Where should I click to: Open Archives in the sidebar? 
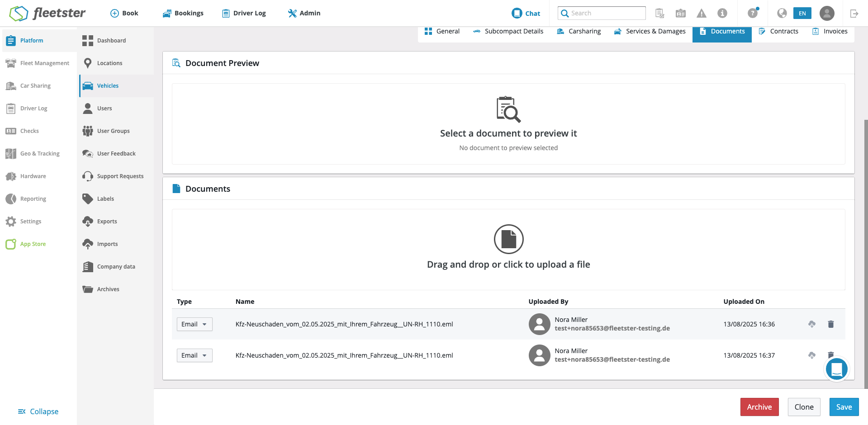point(116,289)
